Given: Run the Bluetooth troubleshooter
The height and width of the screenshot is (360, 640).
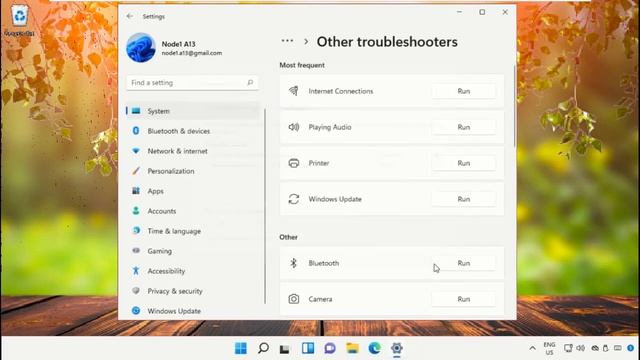Looking at the screenshot, I should pos(463,263).
